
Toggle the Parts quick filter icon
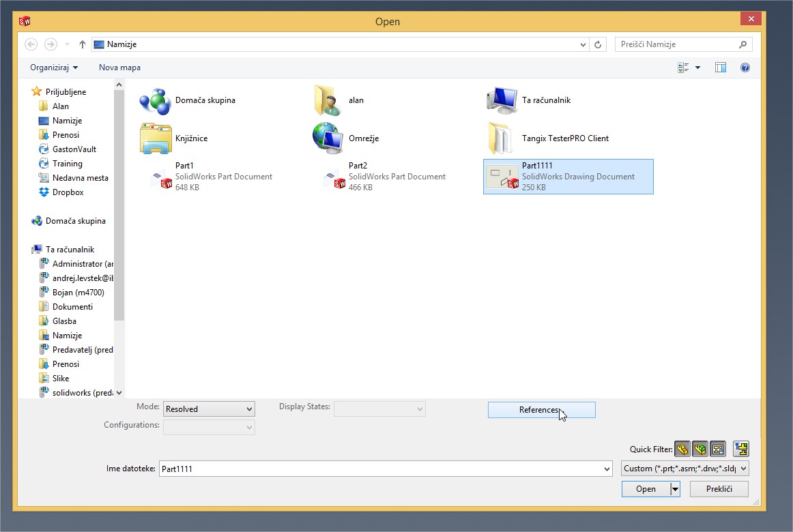coord(682,449)
